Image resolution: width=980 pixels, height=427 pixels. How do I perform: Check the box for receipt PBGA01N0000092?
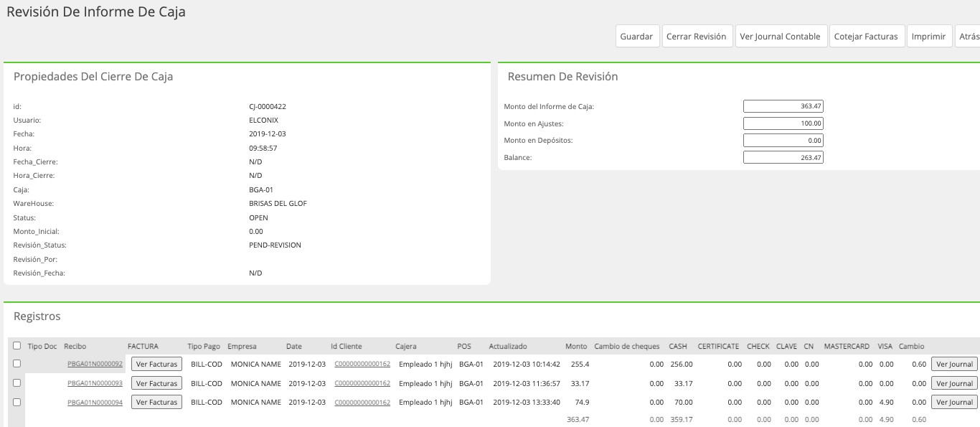pos(17,364)
